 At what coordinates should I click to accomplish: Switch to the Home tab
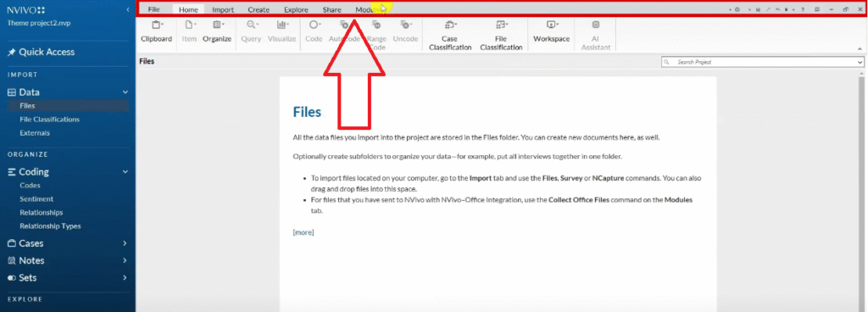[x=188, y=9]
